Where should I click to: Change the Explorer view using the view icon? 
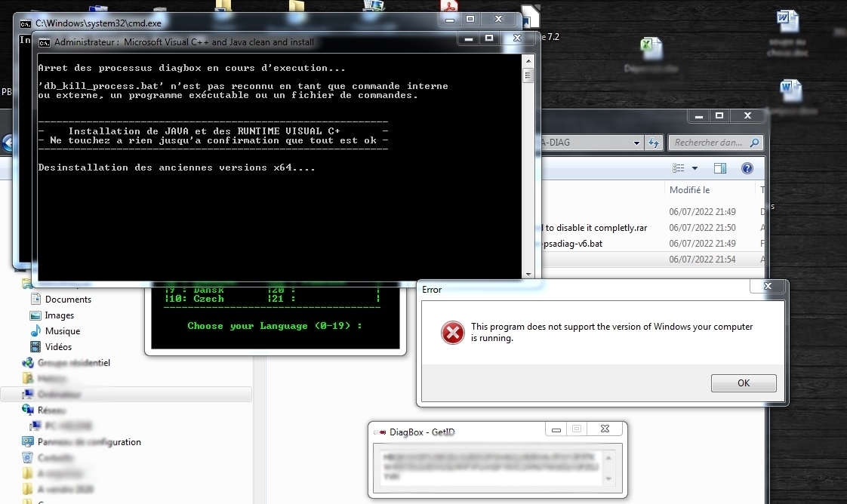point(678,168)
